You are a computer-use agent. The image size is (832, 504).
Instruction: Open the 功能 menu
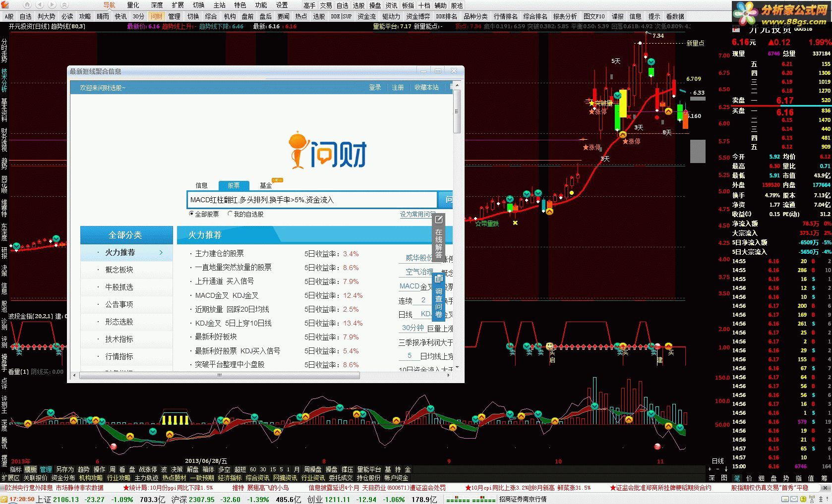click(x=261, y=5)
